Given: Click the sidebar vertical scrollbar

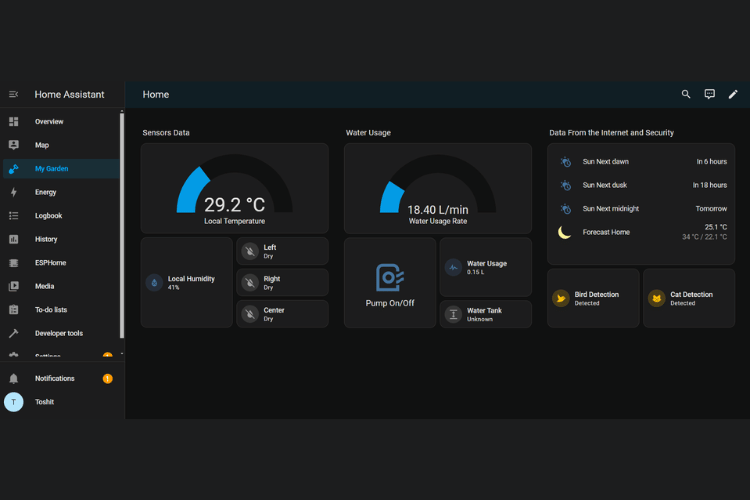Looking at the screenshot, I should (121, 225).
